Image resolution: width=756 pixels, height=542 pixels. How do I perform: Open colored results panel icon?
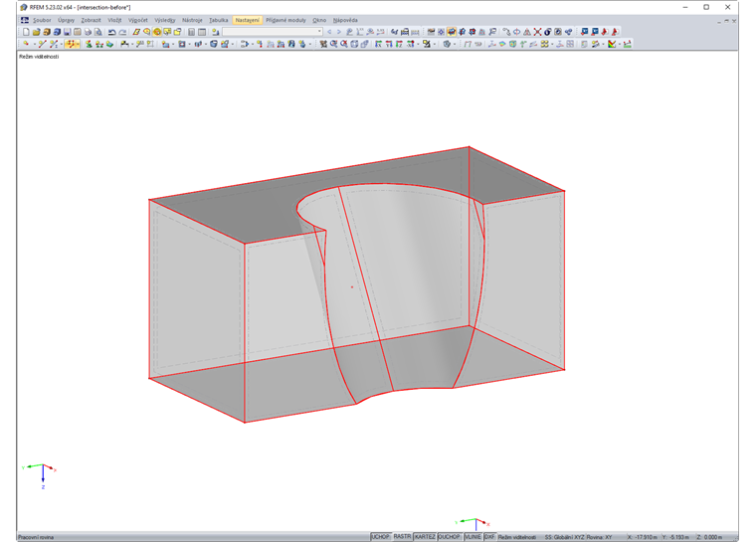[612, 44]
